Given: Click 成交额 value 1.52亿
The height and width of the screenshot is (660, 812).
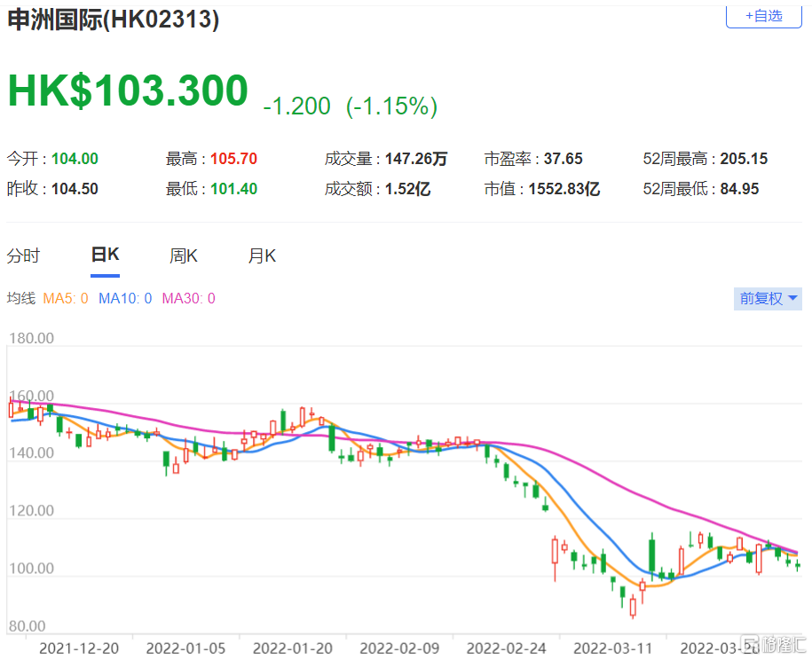Looking at the screenshot, I should pos(408,189).
